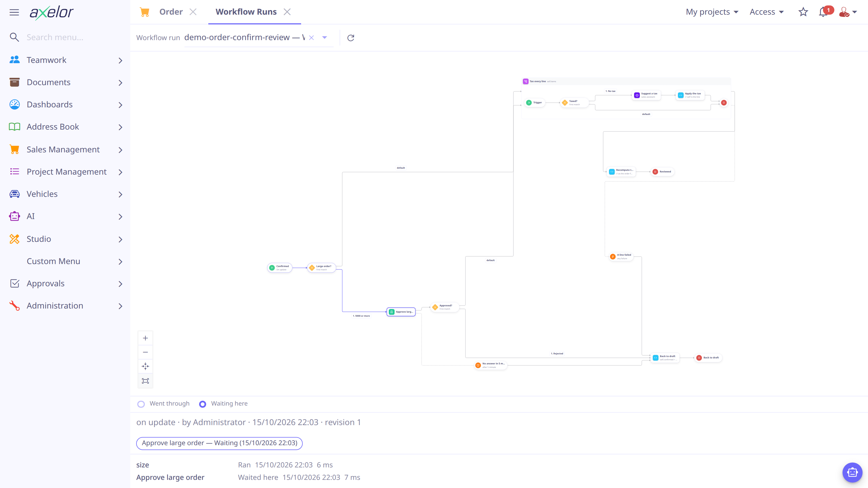Select the Approve larg... workflow node

click(401, 312)
